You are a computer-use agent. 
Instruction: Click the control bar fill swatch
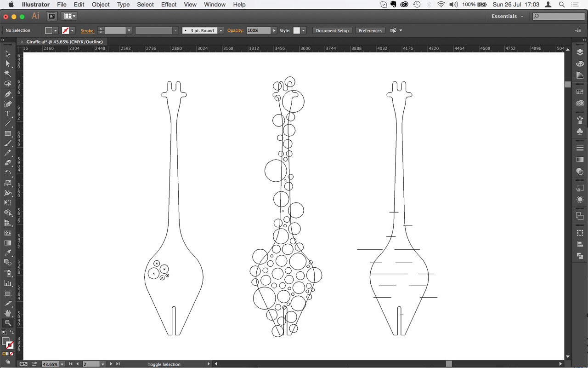(x=49, y=30)
